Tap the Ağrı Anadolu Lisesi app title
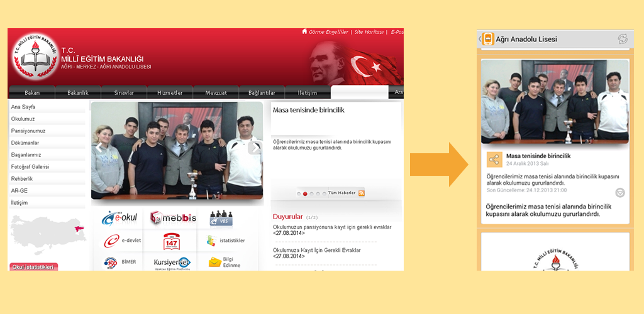The height and width of the screenshot is (314, 644). tap(526, 40)
